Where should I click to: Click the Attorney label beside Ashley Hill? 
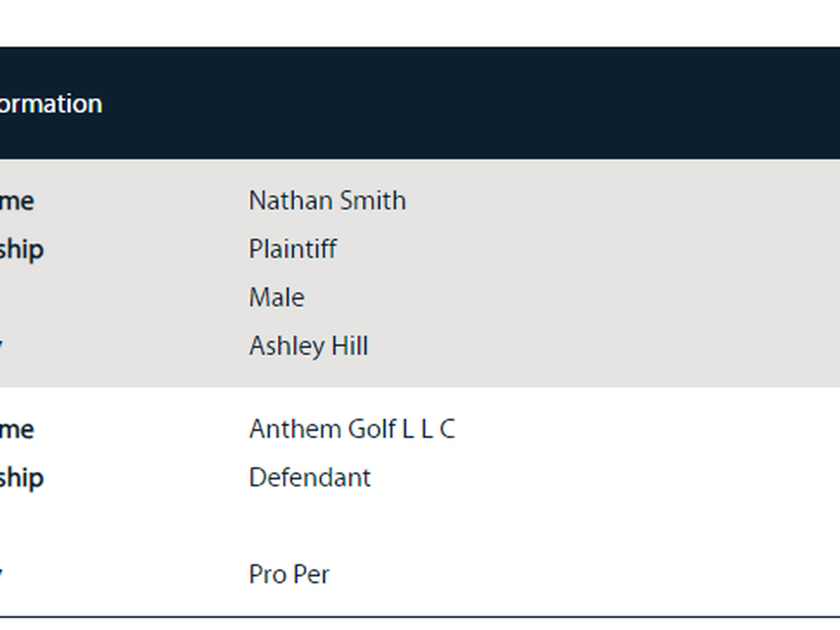pos(1,346)
